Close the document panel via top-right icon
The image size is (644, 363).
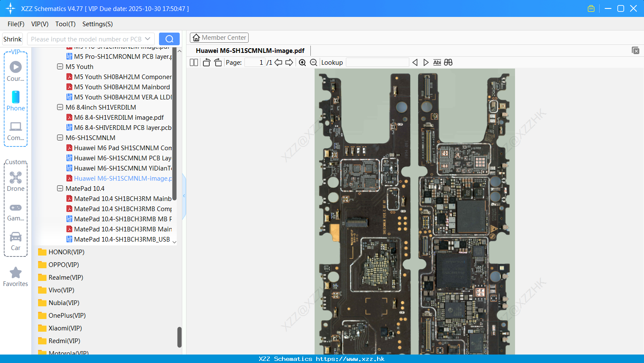(636, 50)
